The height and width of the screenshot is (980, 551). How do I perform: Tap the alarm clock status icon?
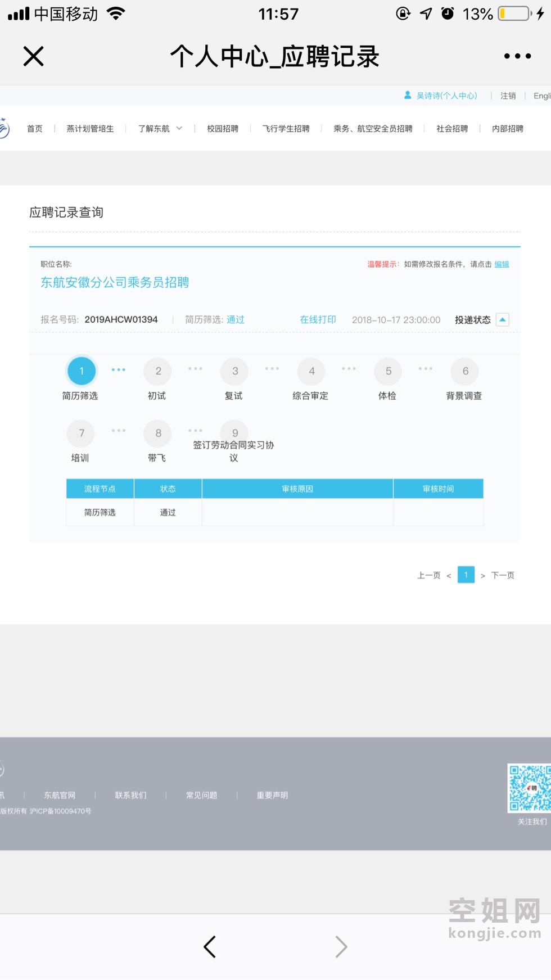point(448,13)
